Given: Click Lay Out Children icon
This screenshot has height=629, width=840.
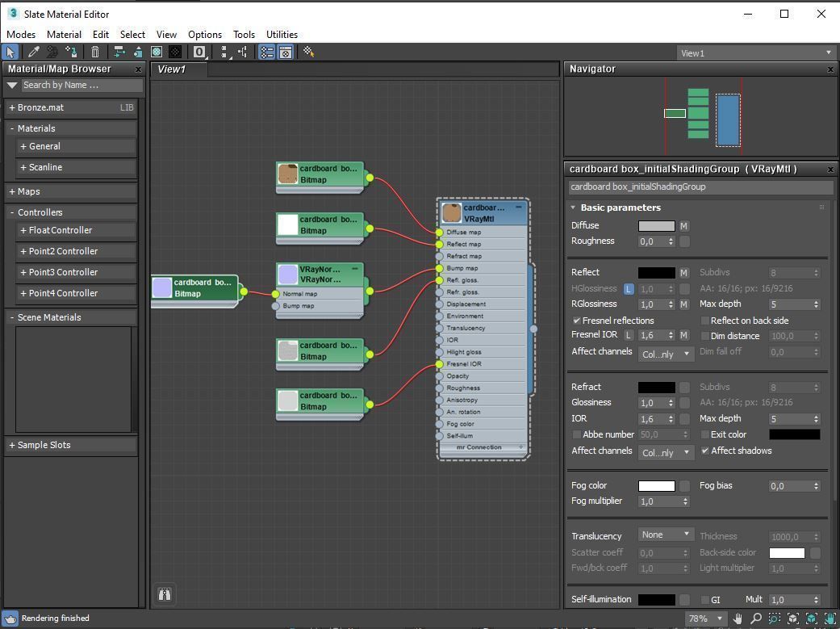Looking at the screenshot, I should coord(243,52).
